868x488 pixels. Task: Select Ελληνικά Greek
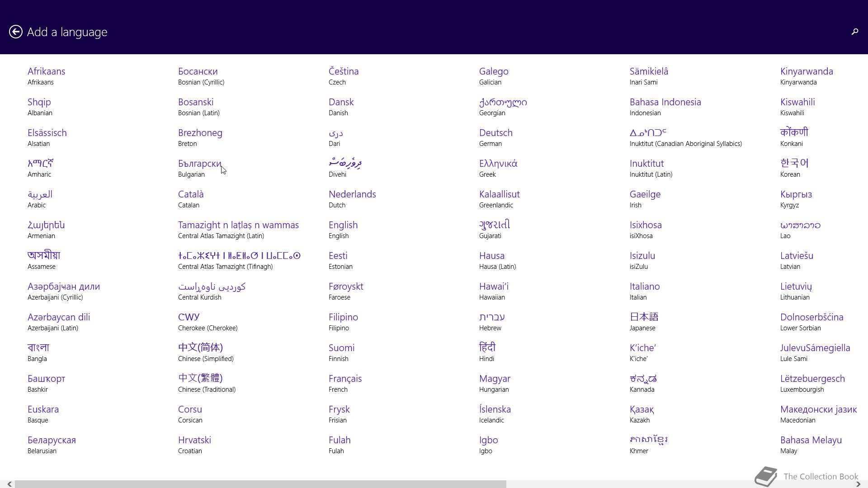click(498, 169)
